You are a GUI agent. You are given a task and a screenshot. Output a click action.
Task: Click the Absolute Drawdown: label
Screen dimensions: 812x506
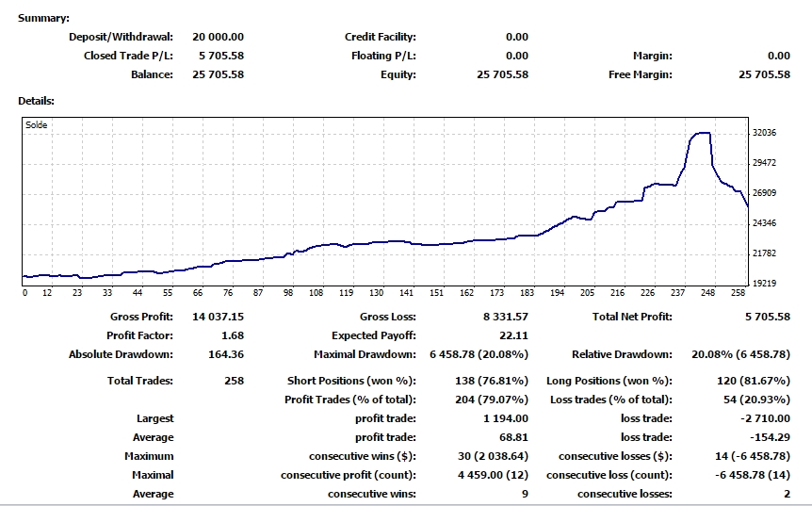(122, 354)
